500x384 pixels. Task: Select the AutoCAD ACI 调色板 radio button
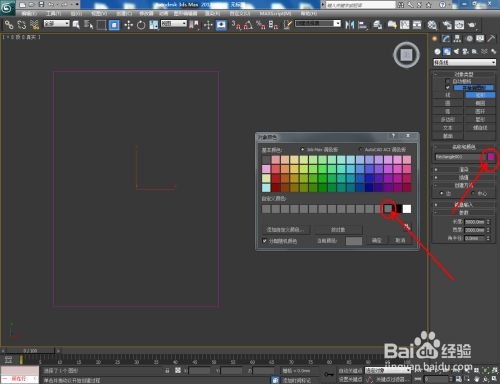click(360, 149)
